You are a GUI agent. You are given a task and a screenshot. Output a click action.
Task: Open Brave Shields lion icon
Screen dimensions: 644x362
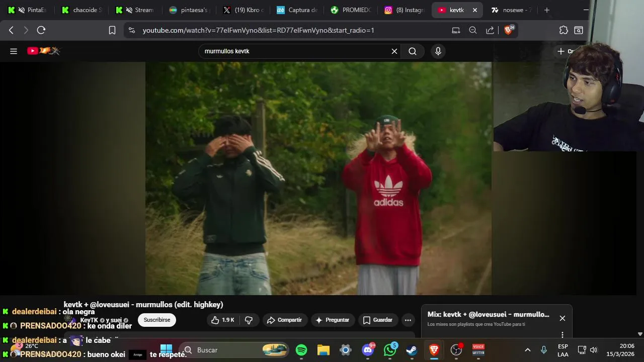coord(508,30)
